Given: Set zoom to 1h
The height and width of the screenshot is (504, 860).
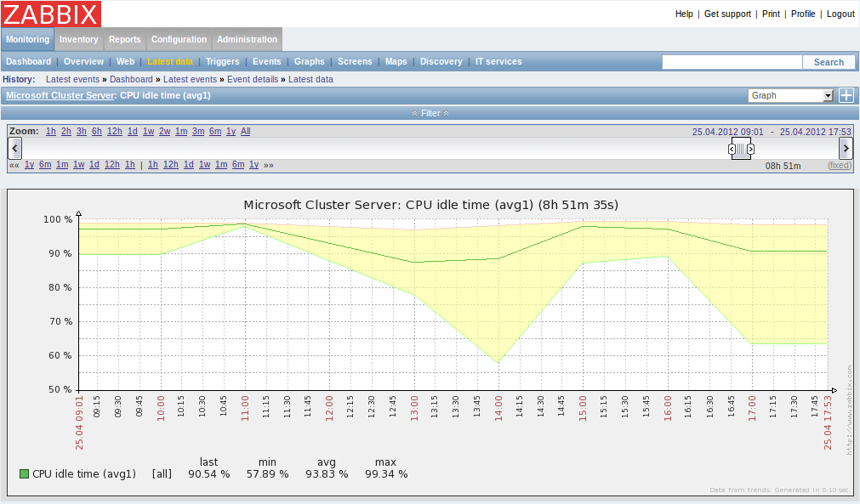Looking at the screenshot, I should (51, 132).
